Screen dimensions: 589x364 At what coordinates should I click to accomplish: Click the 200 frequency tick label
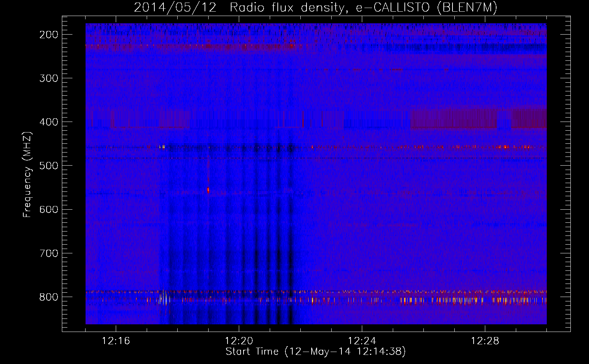pyautogui.click(x=49, y=35)
